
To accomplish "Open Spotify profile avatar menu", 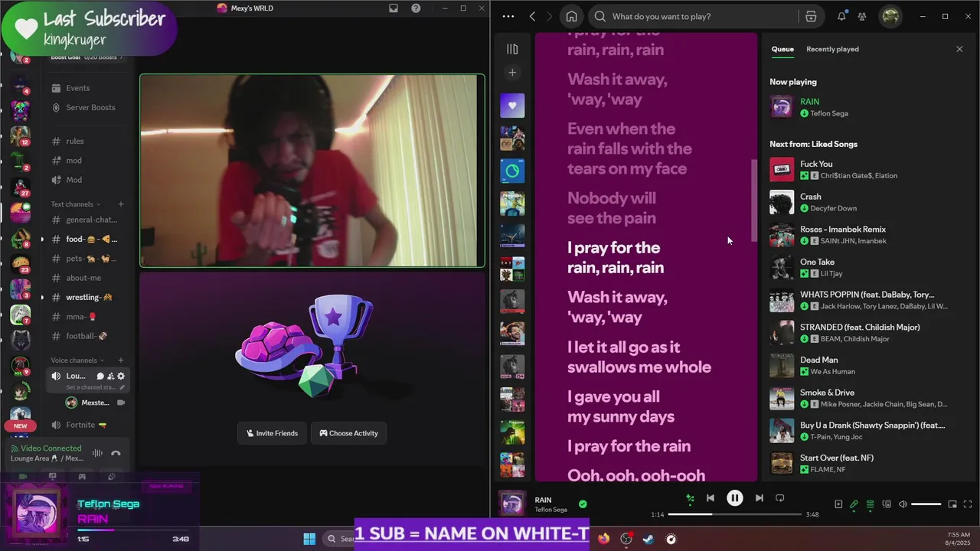I will (890, 16).
